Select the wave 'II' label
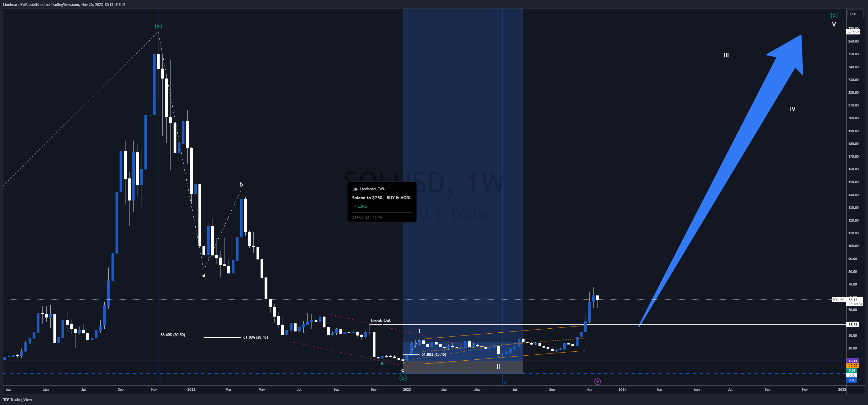Viewport: 868px width, 405px height. point(498,367)
